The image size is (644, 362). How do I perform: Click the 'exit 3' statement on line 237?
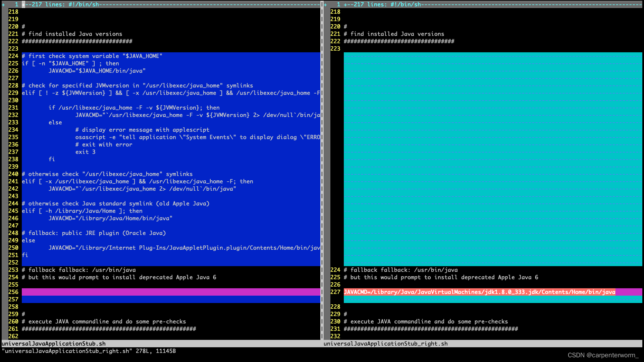[85, 152]
